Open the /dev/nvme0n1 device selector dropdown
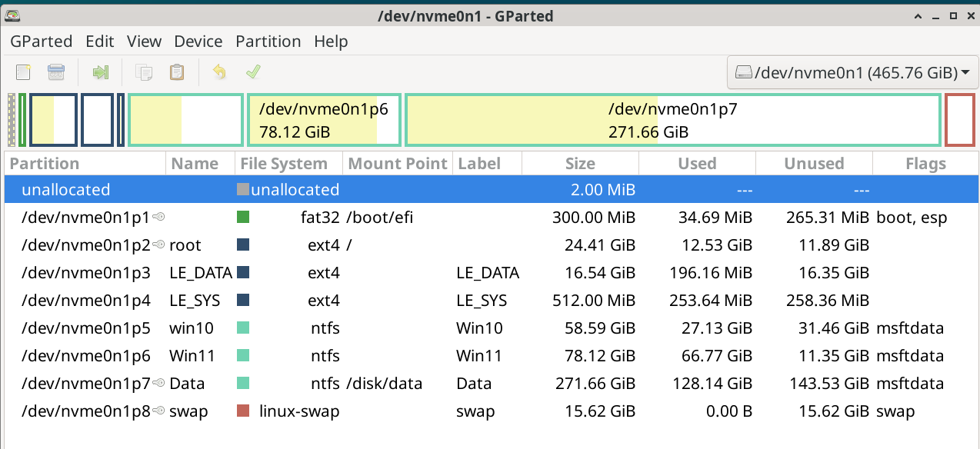The height and width of the screenshot is (449, 980). 852,73
